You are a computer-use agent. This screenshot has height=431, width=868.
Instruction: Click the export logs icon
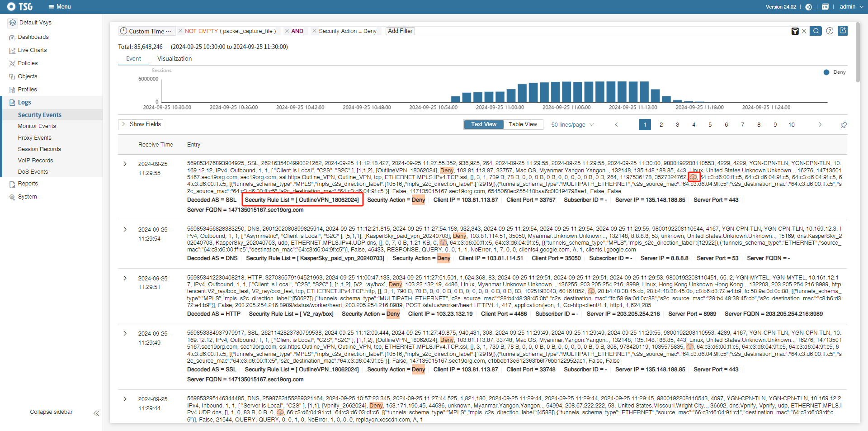click(x=843, y=31)
